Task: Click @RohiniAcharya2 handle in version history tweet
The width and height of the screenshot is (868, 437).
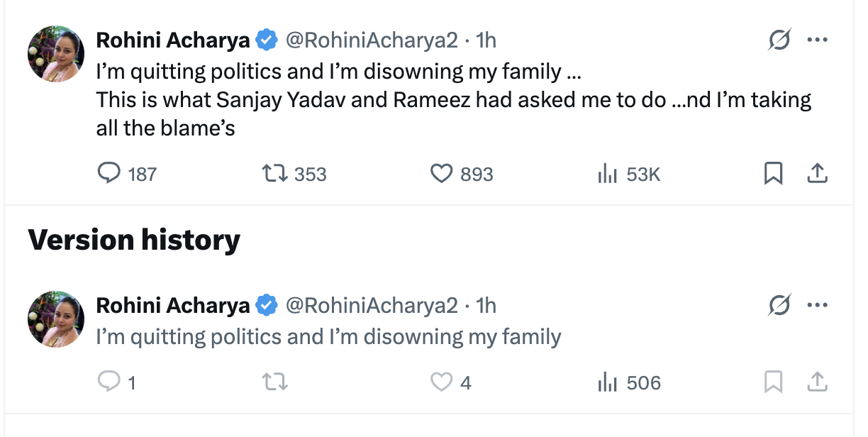Action: coord(371,306)
